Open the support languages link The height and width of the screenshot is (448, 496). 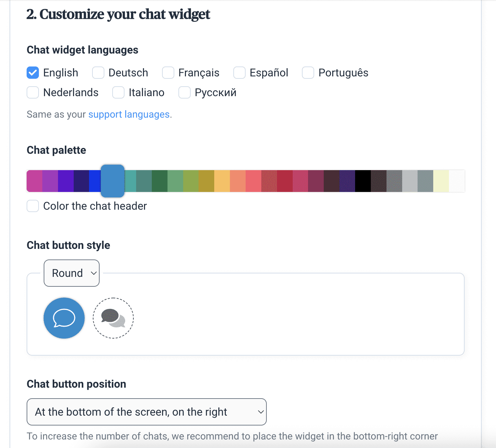coord(129,114)
